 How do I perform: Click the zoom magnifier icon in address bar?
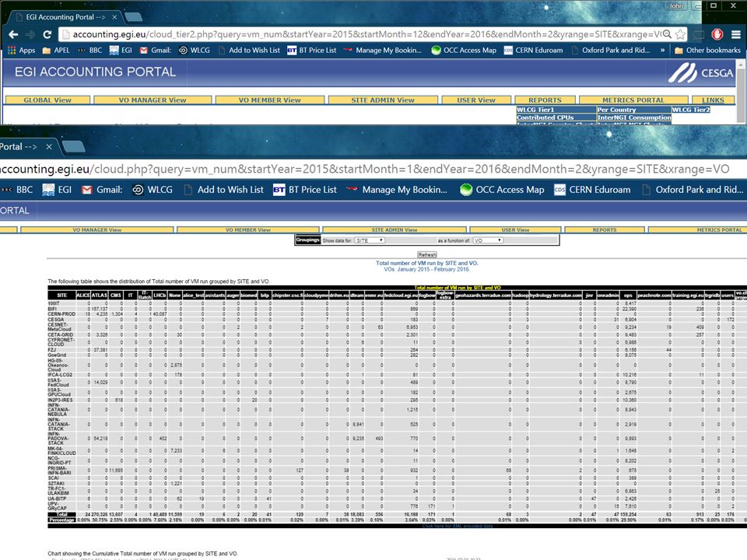pyautogui.click(x=667, y=34)
